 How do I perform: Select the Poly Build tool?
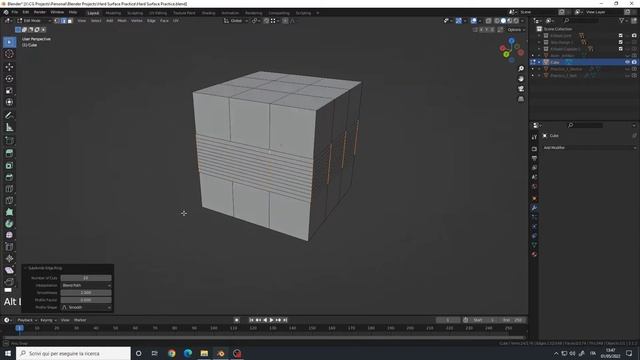pos(9,212)
